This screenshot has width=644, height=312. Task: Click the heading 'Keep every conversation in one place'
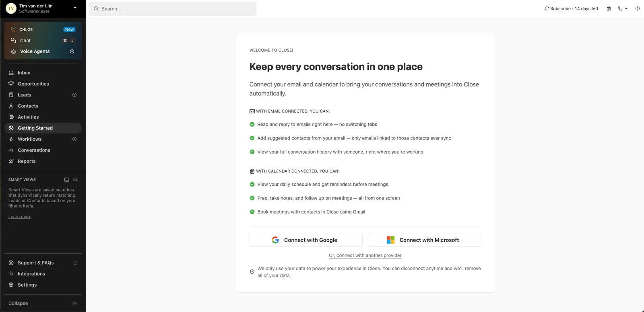(x=336, y=67)
